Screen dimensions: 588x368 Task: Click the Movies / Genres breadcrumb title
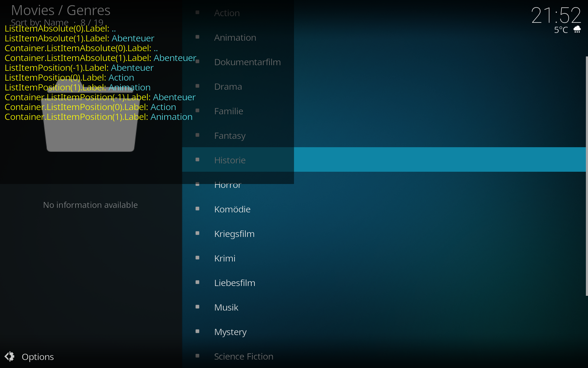tap(60, 10)
